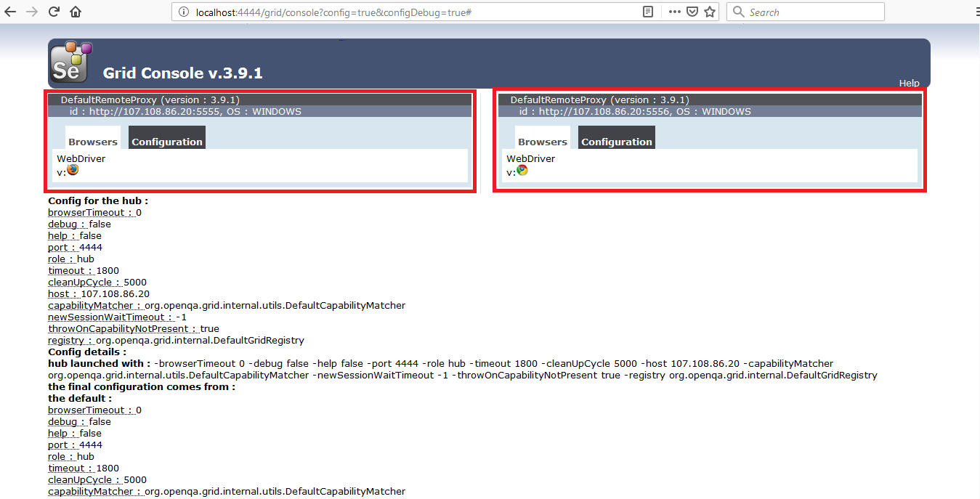
Task: Click the Home icon in the toolbar
Action: tap(76, 11)
